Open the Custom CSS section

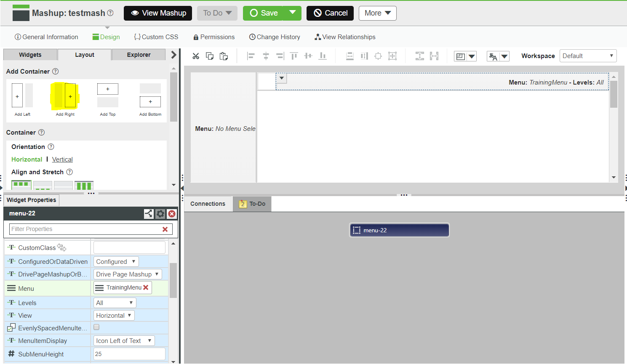click(156, 37)
